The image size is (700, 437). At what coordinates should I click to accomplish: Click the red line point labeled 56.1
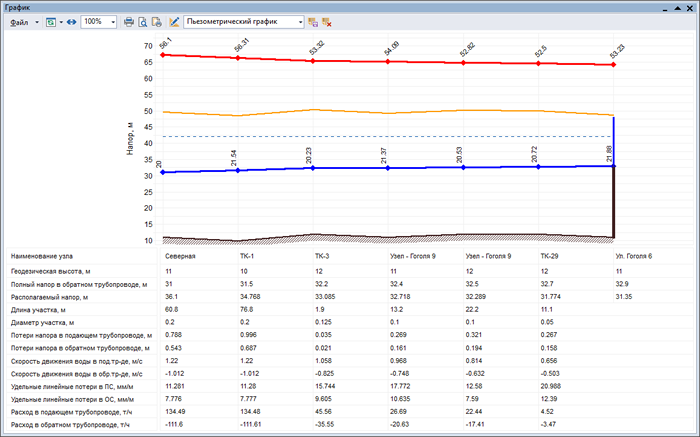[x=162, y=55]
